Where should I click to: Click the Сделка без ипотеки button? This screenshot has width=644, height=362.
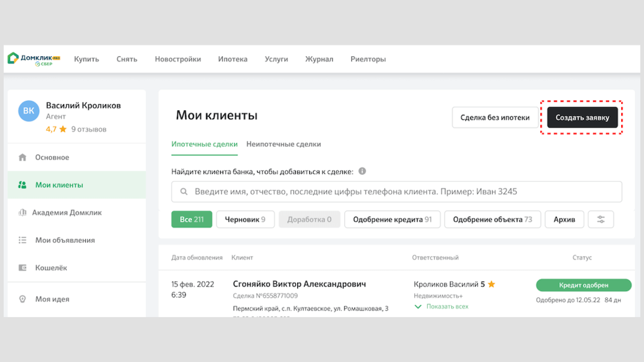495,118
